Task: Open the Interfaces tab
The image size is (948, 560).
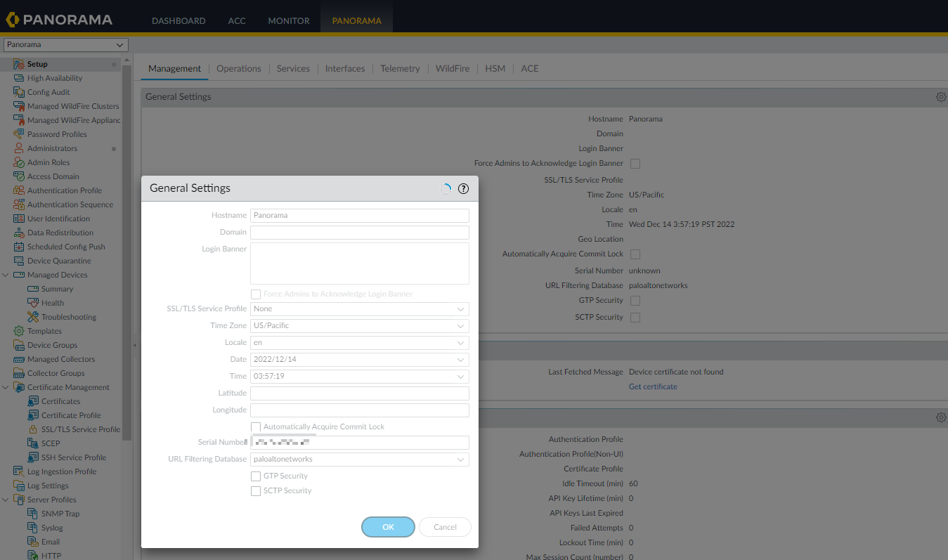Action: point(345,68)
